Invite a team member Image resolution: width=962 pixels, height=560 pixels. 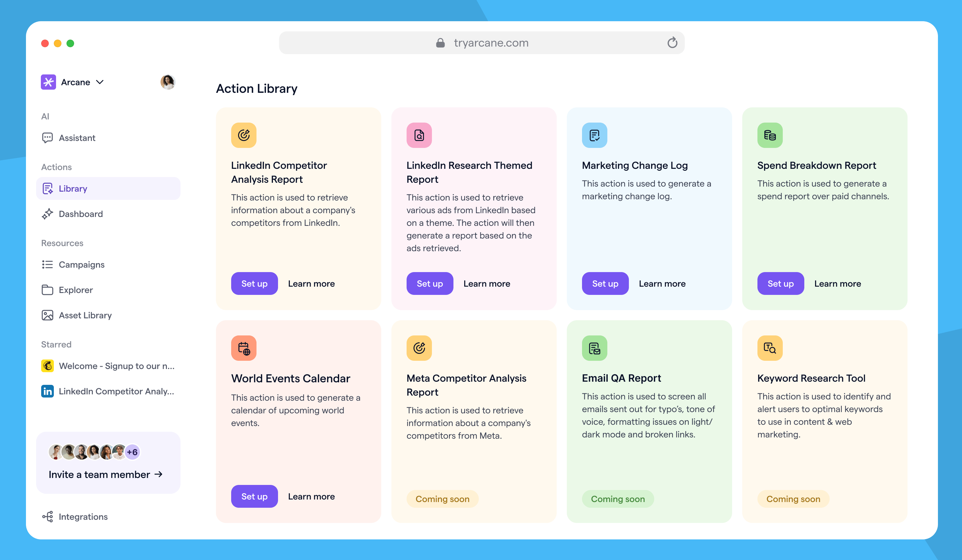[x=105, y=474]
